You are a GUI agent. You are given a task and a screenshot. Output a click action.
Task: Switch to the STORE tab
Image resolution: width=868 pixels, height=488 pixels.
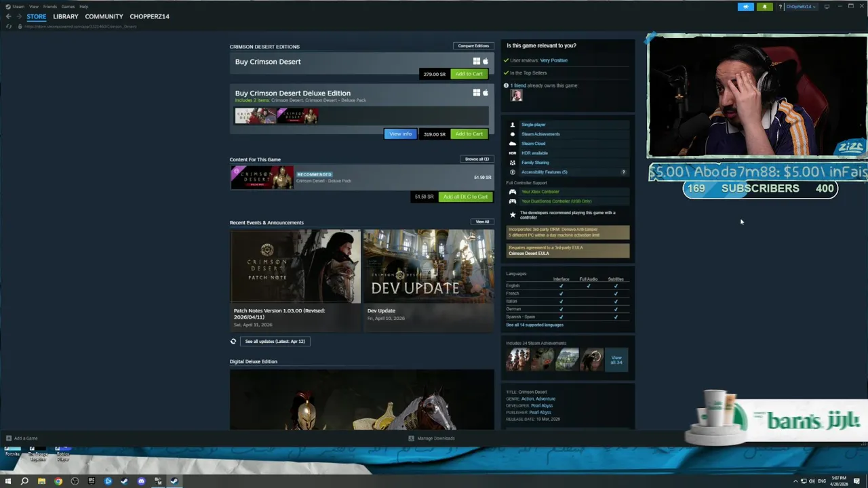(x=37, y=16)
